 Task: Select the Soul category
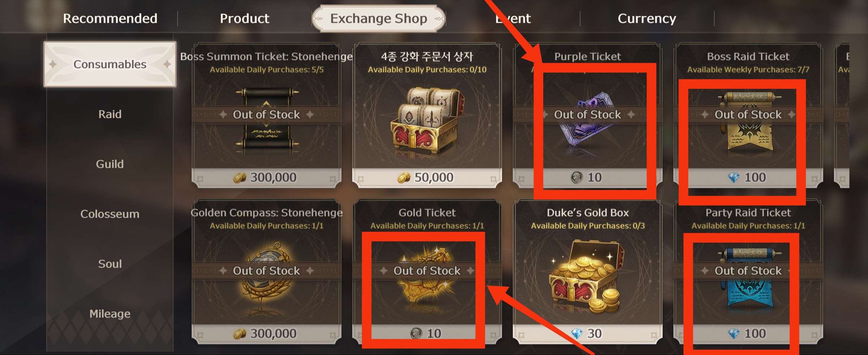click(x=110, y=264)
